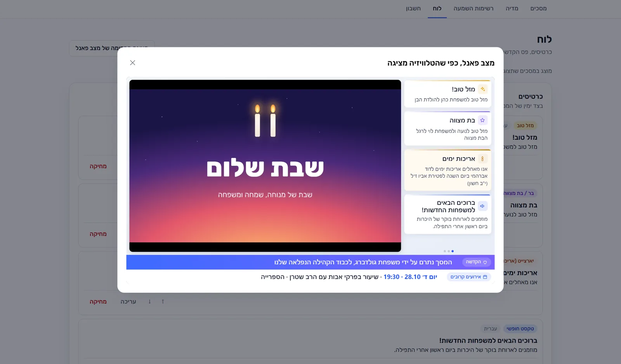Click the subtitle שבת של מנוחה, שמחה ומשפחה
This screenshot has height=364, width=621.
265,195
